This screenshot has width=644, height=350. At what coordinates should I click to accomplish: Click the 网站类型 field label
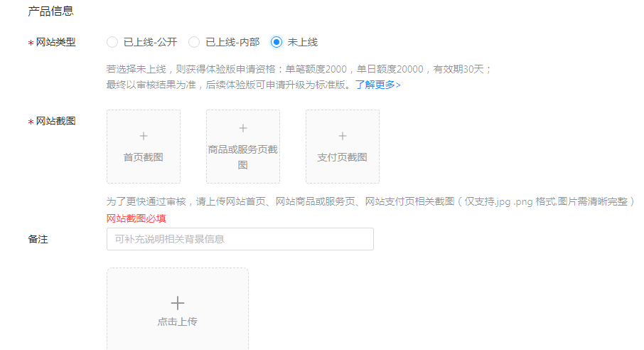tap(55, 42)
